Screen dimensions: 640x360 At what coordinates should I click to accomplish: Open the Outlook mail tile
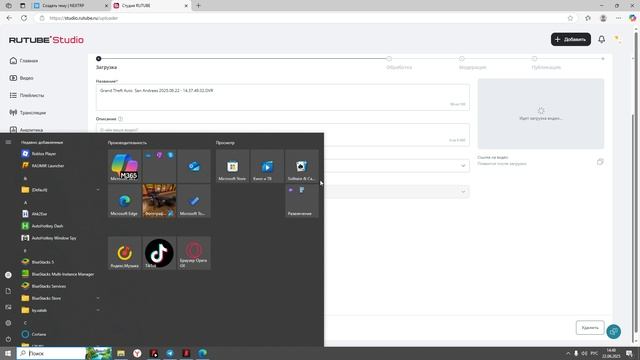pyautogui.click(x=194, y=166)
